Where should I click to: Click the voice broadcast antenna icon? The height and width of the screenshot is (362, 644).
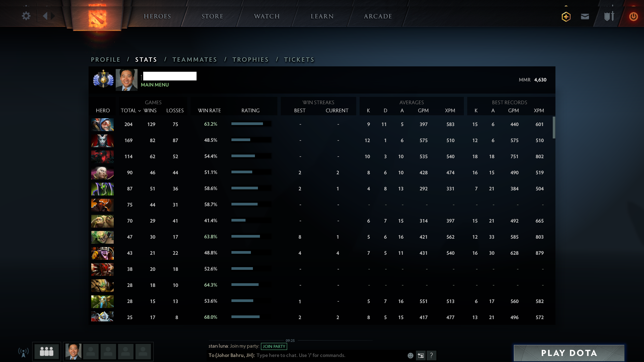click(23, 352)
